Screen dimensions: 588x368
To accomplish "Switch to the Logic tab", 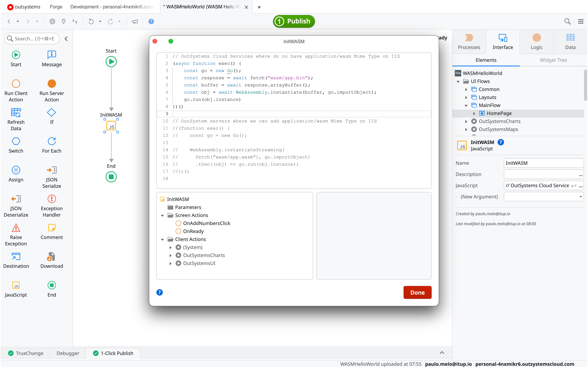I will [536, 42].
